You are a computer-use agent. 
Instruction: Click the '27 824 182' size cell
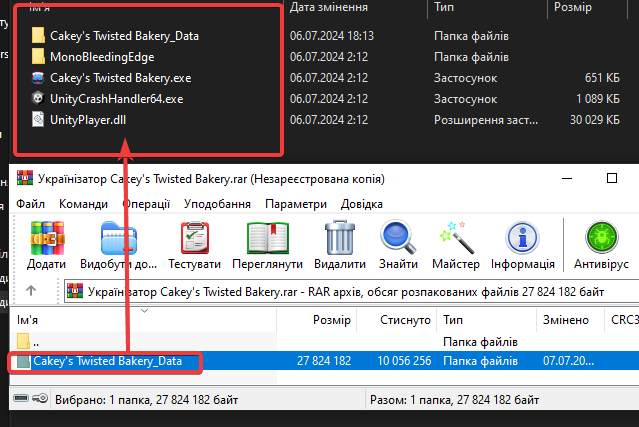coord(324,361)
